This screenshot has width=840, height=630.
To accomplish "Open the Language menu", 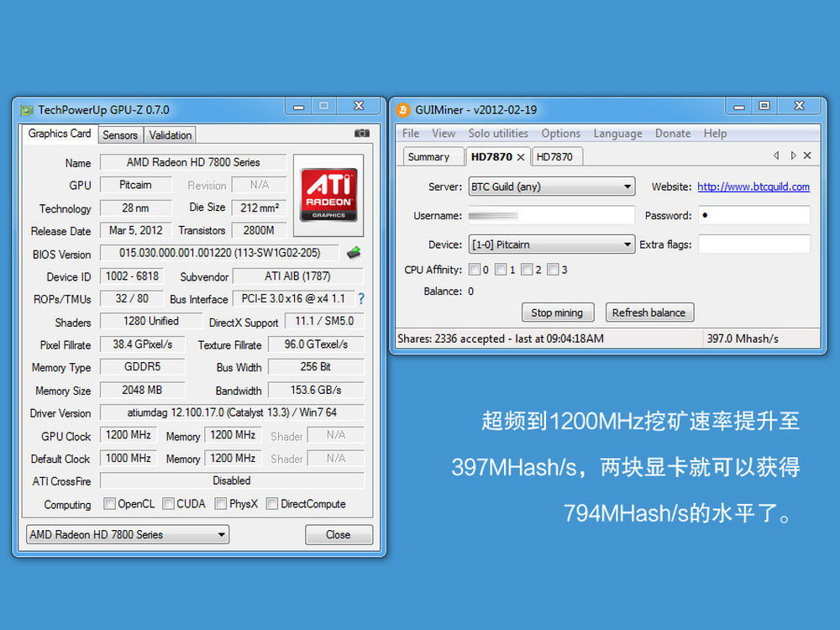I will click(617, 134).
